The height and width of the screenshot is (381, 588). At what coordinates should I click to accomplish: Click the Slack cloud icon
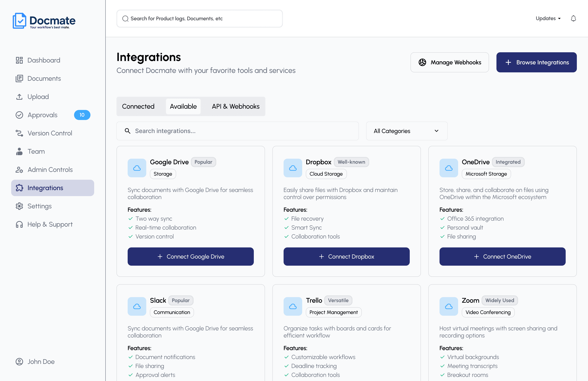[137, 306]
